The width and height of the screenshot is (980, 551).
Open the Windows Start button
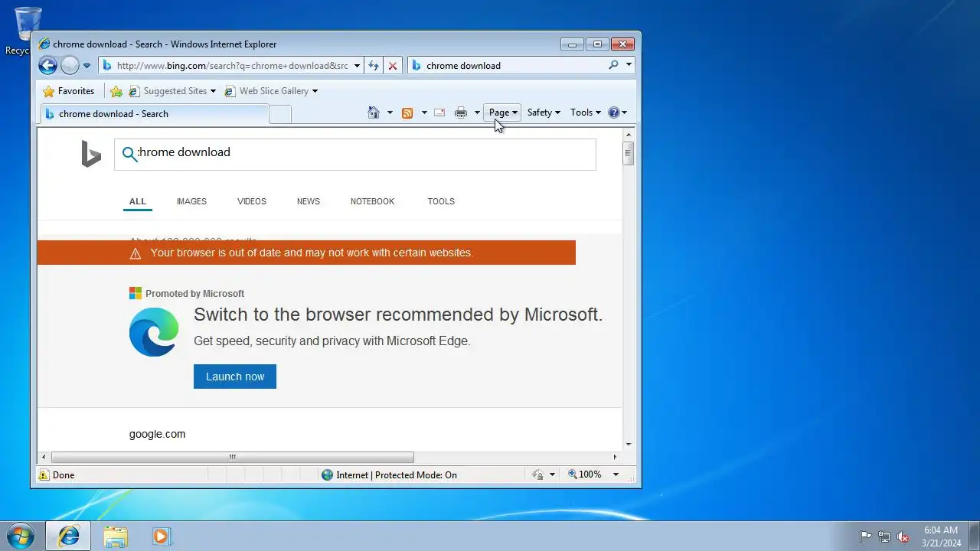pyautogui.click(x=21, y=536)
